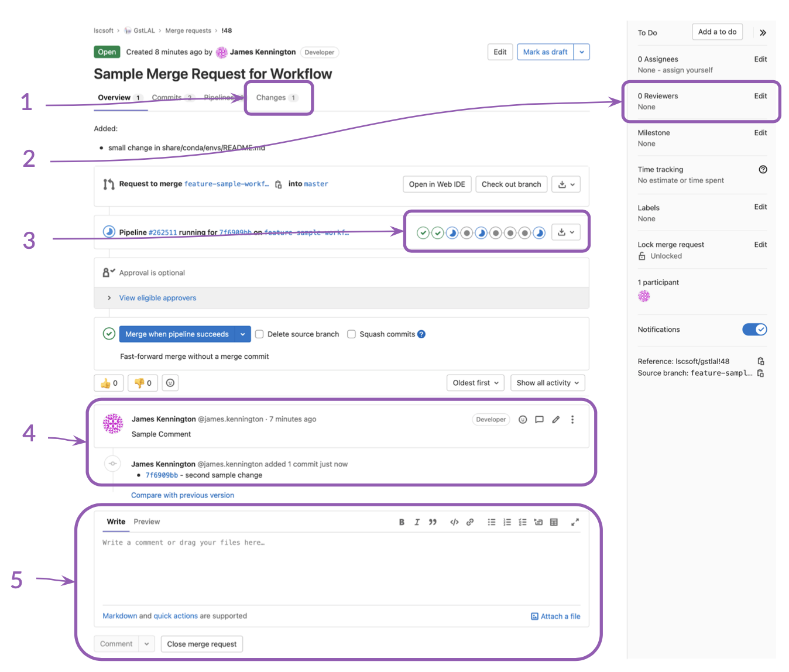Enter full screen mode in comment editor
The width and height of the screenshot is (789, 672).
tap(575, 522)
